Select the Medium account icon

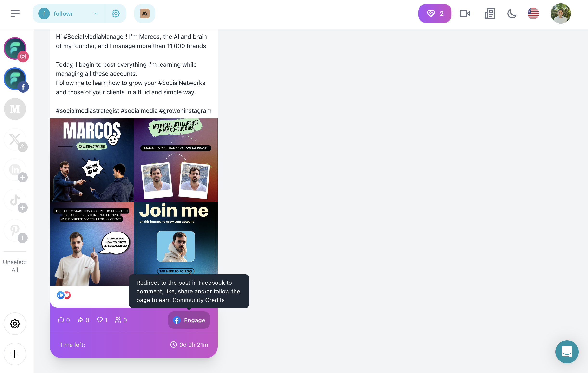click(15, 109)
